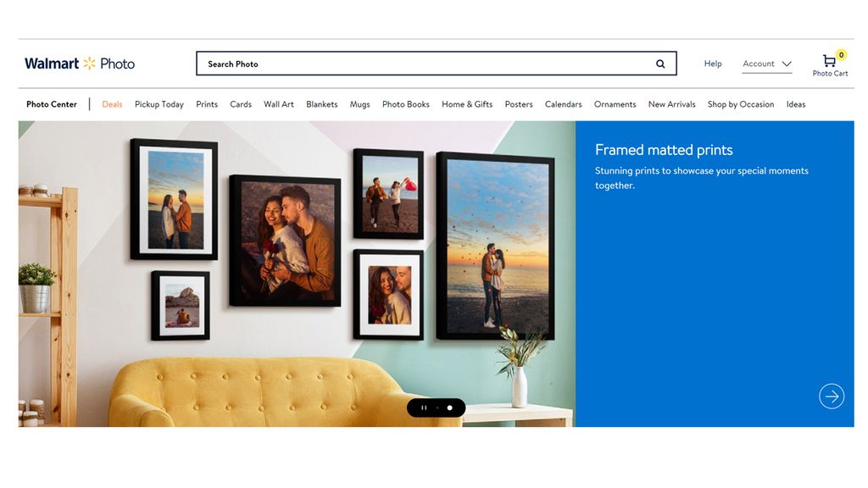Click inside the Search Photo field
868x488 pixels.
[381, 64]
